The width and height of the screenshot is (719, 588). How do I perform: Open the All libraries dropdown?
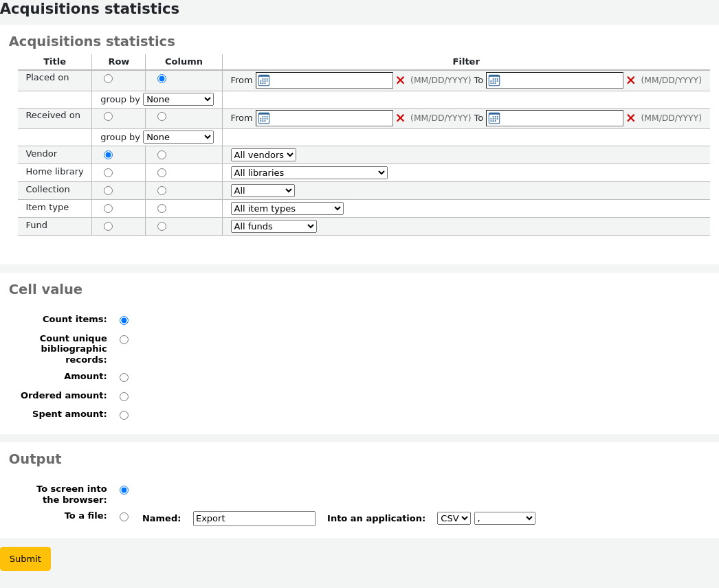click(x=309, y=172)
